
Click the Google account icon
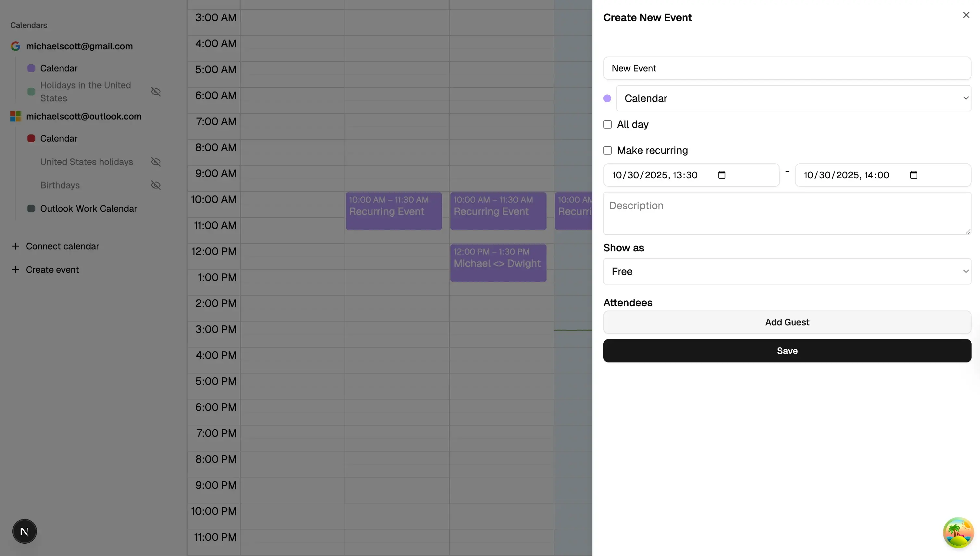(x=16, y=46)
